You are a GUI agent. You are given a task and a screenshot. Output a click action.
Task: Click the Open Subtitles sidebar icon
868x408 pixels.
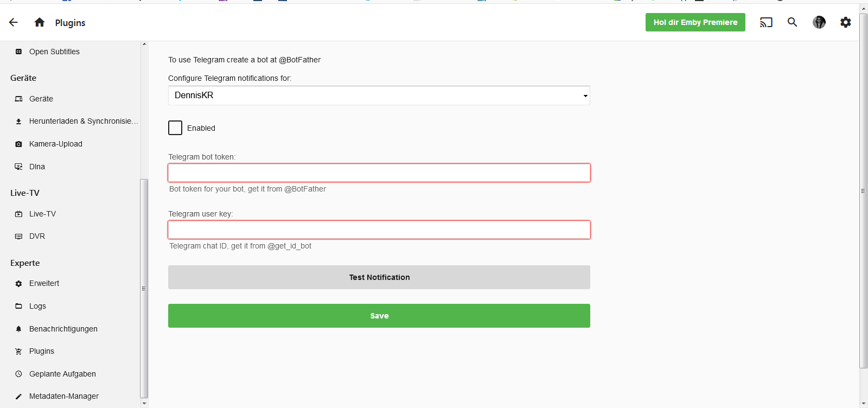click(18, 52)
